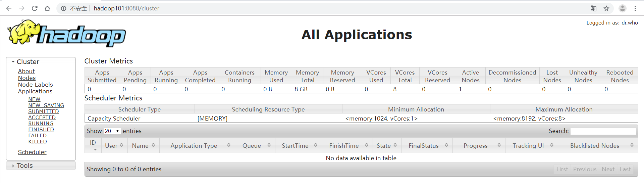Open the Nodes link in sidebar
This screenshot has width=644, height=183.
pos(27,78)
